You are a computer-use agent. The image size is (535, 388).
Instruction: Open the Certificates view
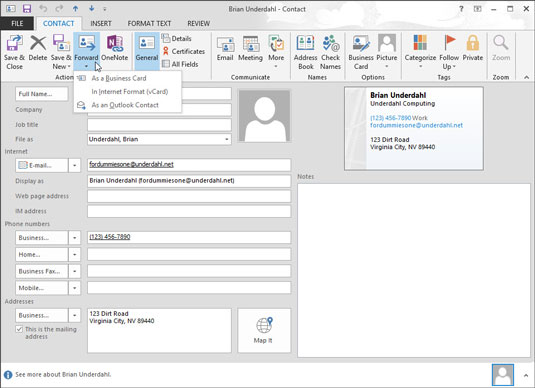click(184, 51)
